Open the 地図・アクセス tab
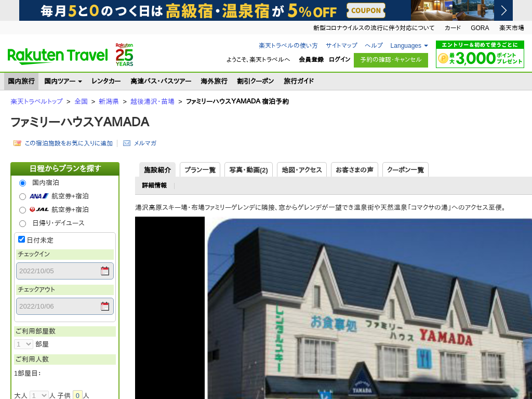This screenshot has width=532, height=399. coord(302,170)
